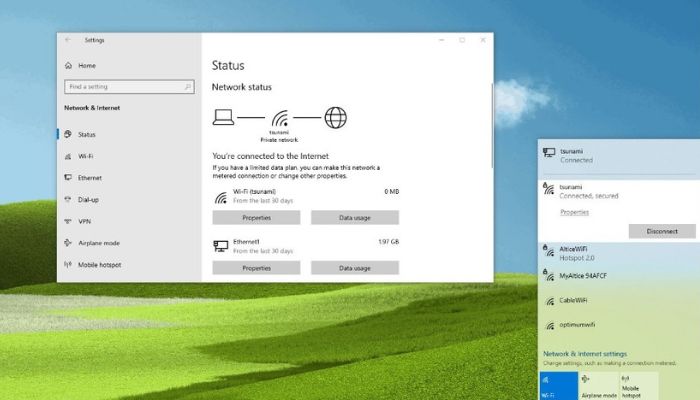700x400 pixels.
Task: Minimize the Settings window
Action: tap(442, 40)
